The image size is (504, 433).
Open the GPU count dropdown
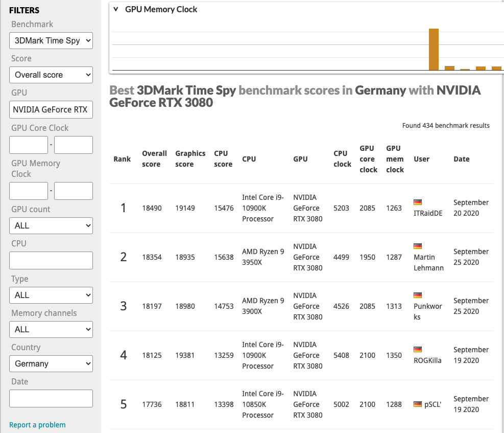point(51,226)
